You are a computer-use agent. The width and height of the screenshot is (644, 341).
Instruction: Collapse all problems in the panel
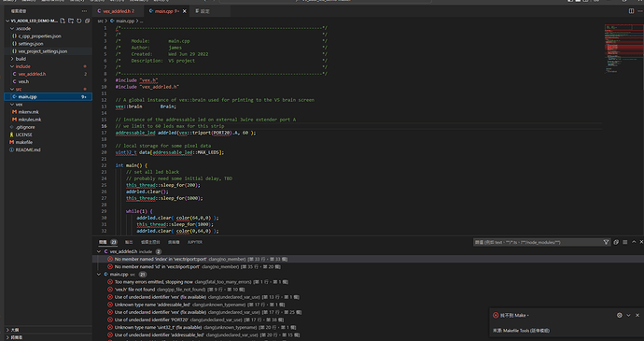[x=616, y=242]
